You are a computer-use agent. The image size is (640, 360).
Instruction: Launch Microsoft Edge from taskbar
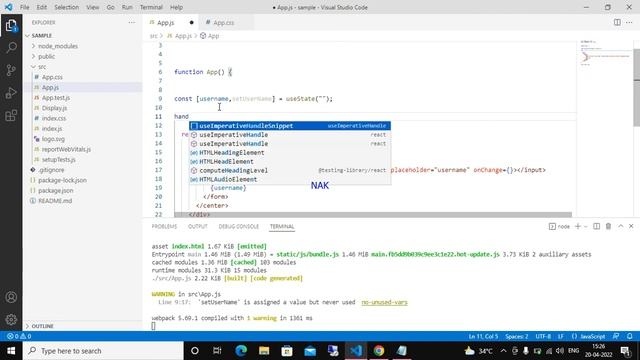(x=241, y=351)
